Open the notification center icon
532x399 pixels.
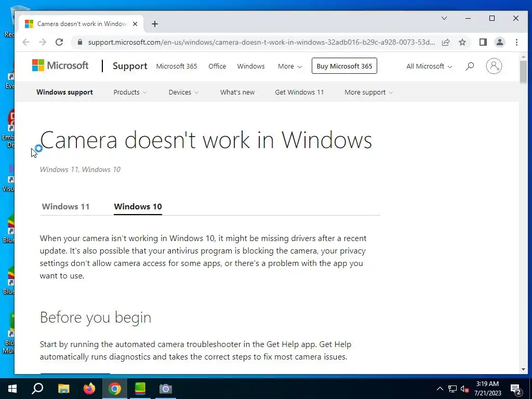(516, 389)
